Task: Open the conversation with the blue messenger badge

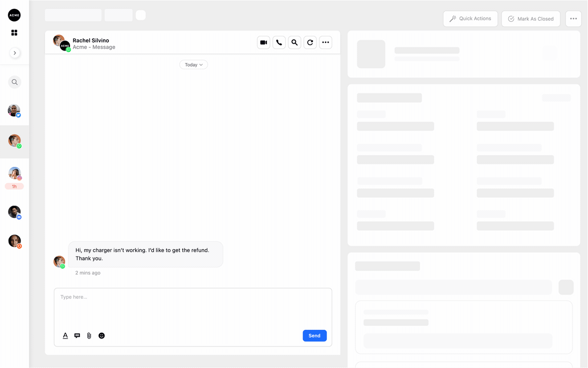Action: coord(15,212)
